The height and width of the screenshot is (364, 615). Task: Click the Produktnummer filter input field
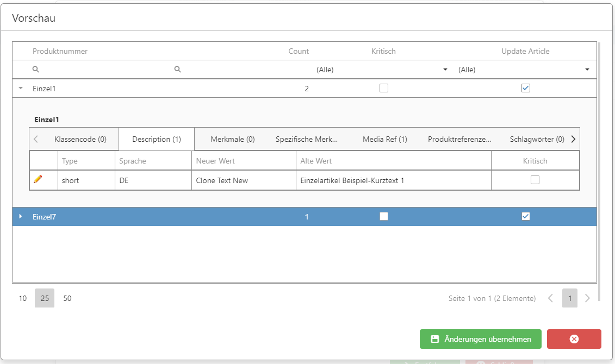99,70
